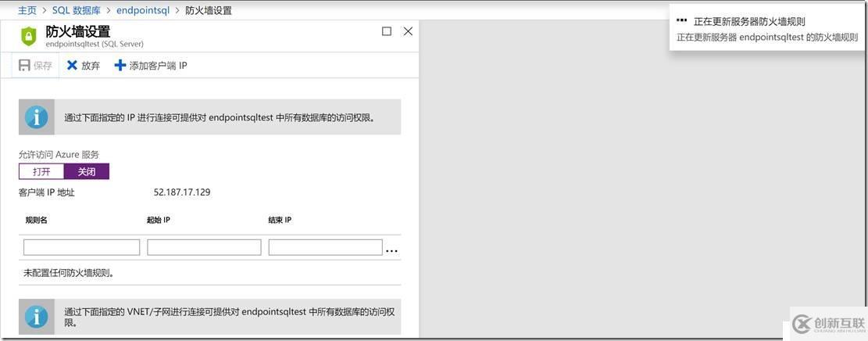Open SQL 数据库 breadcrumb link
868x341 pixels.
click(77, 10)
